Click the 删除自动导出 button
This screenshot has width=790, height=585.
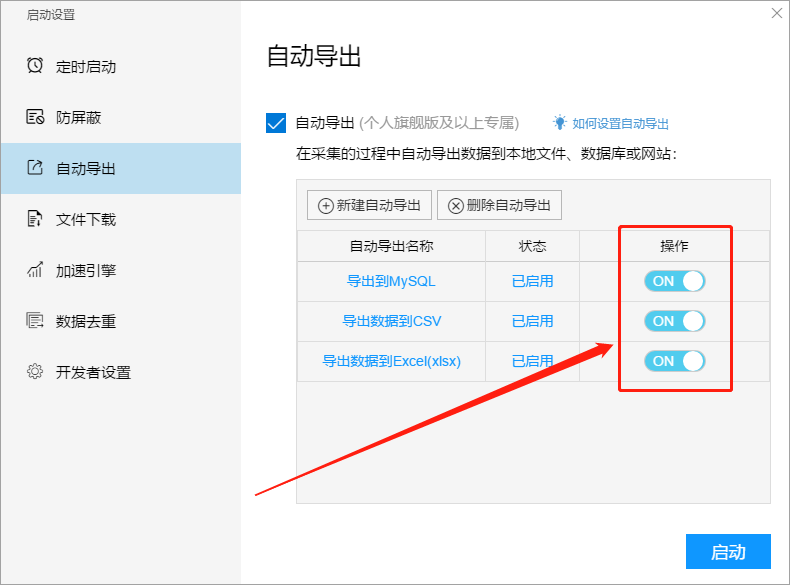click(x=499, y=205)
